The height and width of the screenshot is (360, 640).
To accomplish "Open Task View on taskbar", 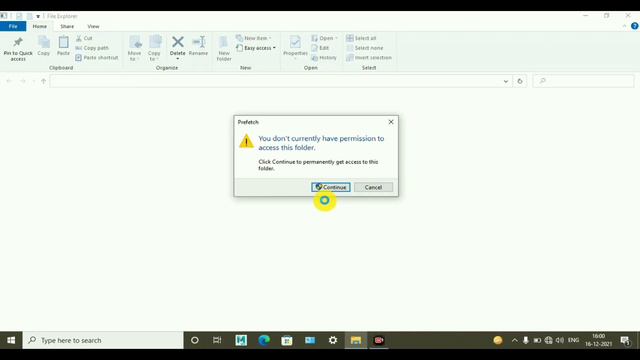I will point(217,340).
